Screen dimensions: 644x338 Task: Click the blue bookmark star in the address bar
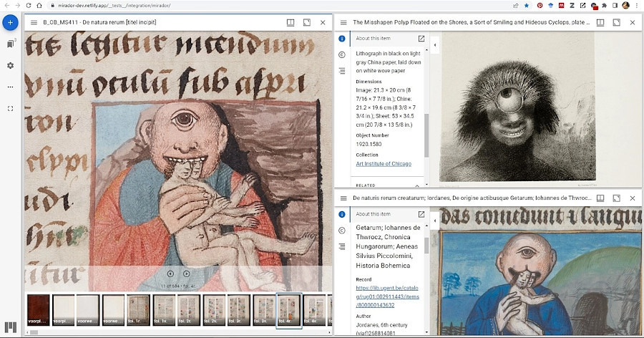coord(527,5)
